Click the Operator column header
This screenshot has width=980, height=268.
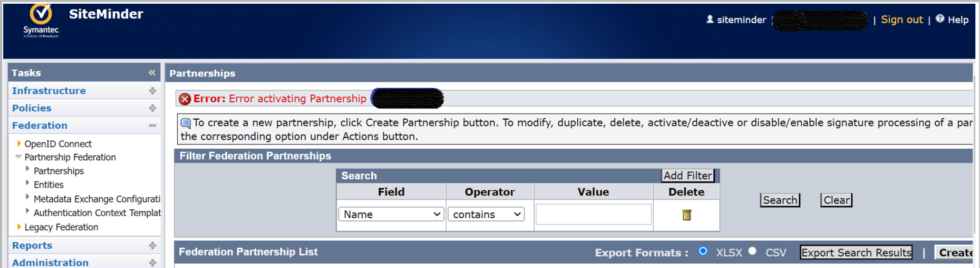pos(490,192)
